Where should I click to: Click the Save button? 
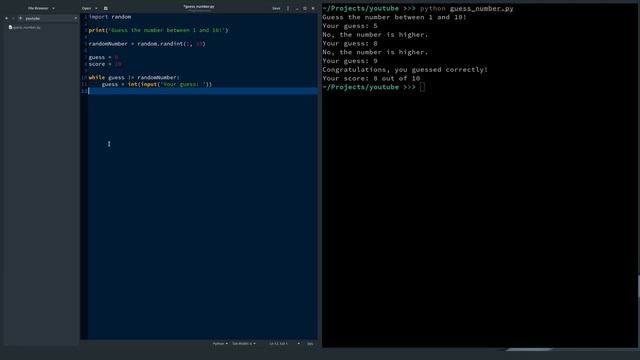click(276, 8)
